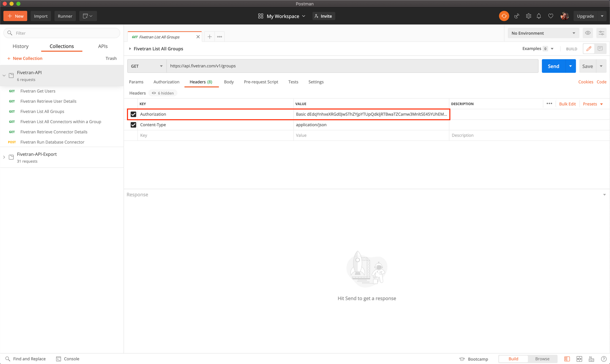Image resolution: width=610 pixels, height=364 pixels.
Task: Click the request URL field
Action: pos(352,66)
